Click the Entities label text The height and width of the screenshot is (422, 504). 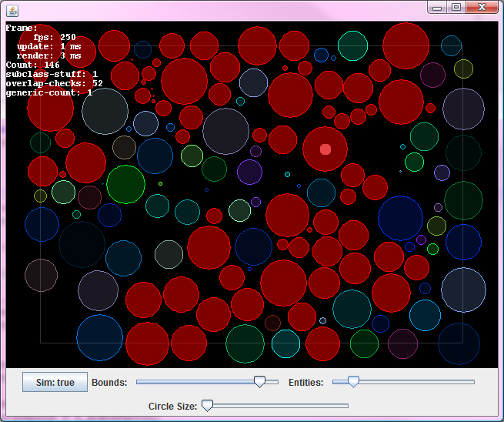(x=305, y=383)
